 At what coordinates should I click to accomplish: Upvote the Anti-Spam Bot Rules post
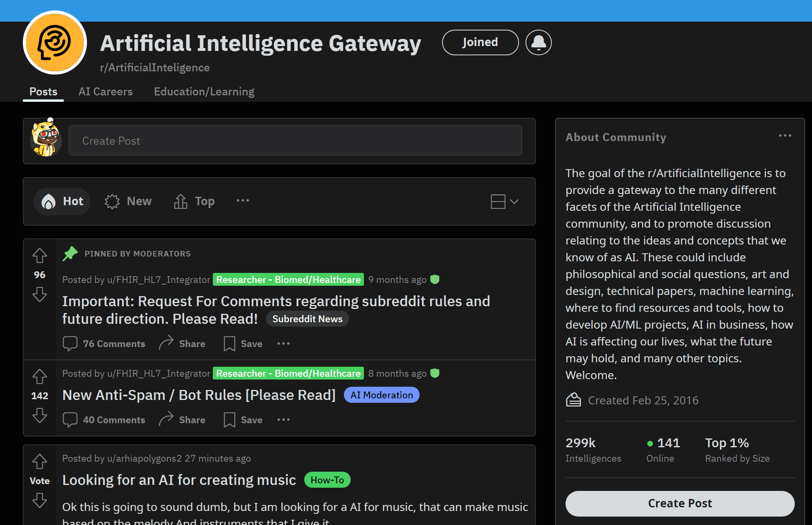[40, 376]
